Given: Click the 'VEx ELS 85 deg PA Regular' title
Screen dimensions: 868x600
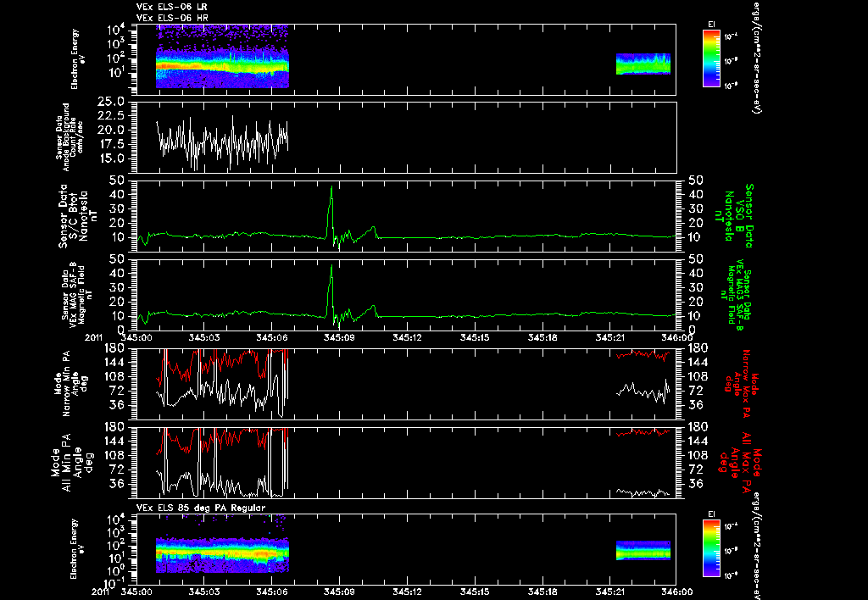Looking at the screenshot, I should (201, 508).
